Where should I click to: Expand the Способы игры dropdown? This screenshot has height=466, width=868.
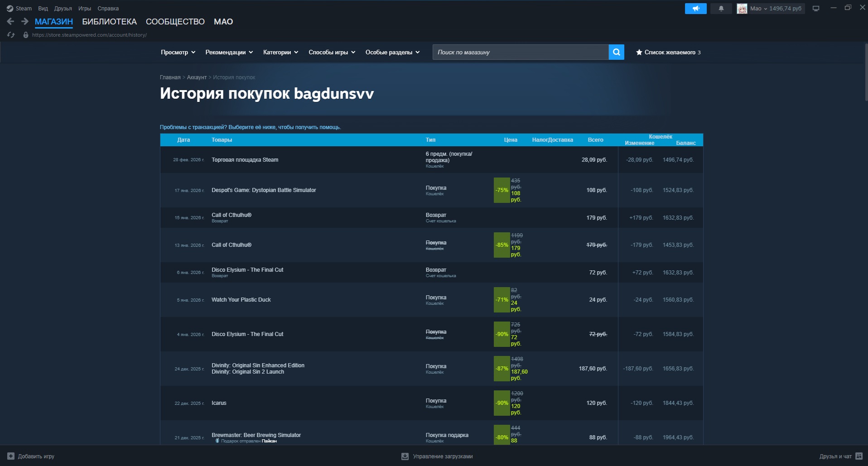pyautogui.click(x=332, y=52)
